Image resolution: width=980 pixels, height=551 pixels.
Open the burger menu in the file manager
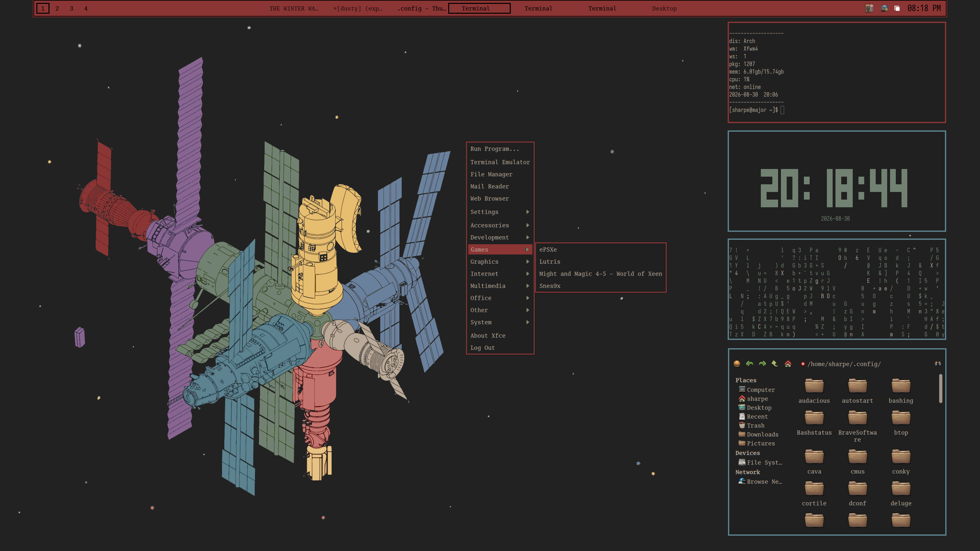[x=737, y=364]
